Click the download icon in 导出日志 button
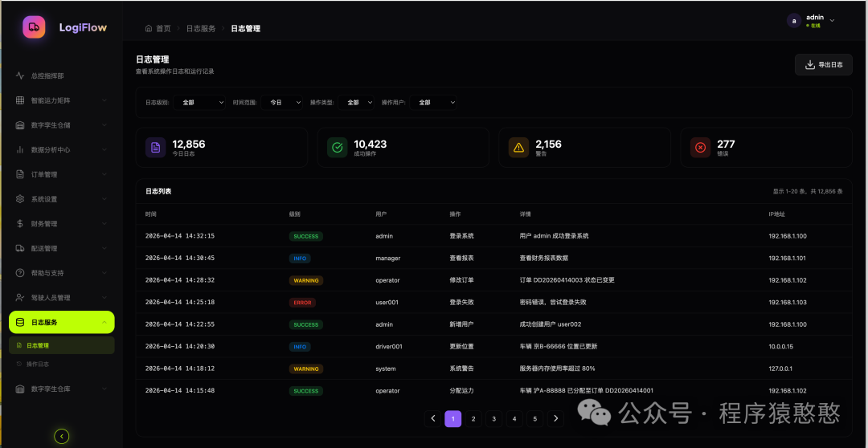The width and height of the screenshot is (868, 448). [810, 65]
